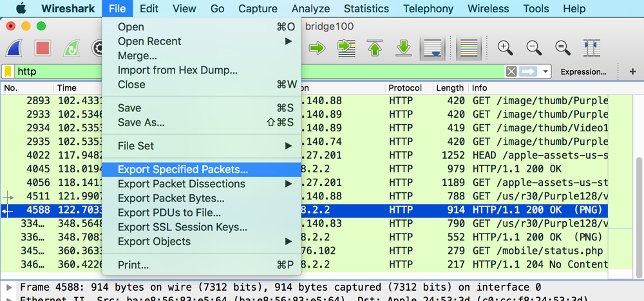Image resolution: width=644 pixels, height=301 pixels.
Task: Restart capture with the green fin icon
Action: (x=71, y=48)
